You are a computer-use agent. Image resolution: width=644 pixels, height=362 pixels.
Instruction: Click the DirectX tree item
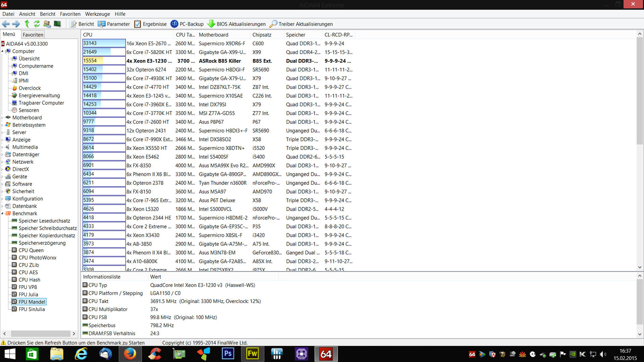tap(20, 169)
